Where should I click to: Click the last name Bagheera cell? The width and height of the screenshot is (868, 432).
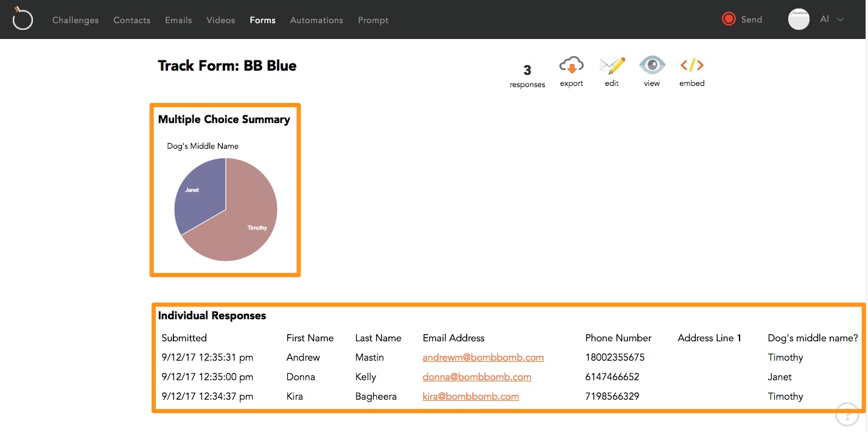click(376, 397)
